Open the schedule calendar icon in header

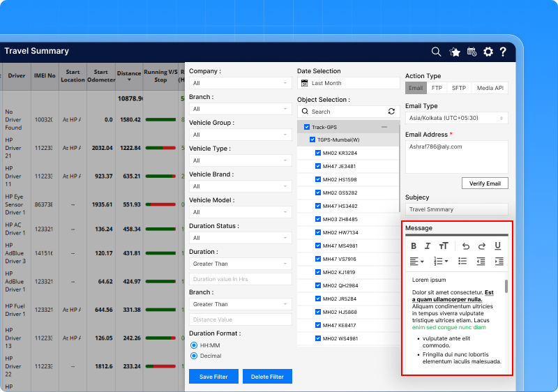[472, 52]
